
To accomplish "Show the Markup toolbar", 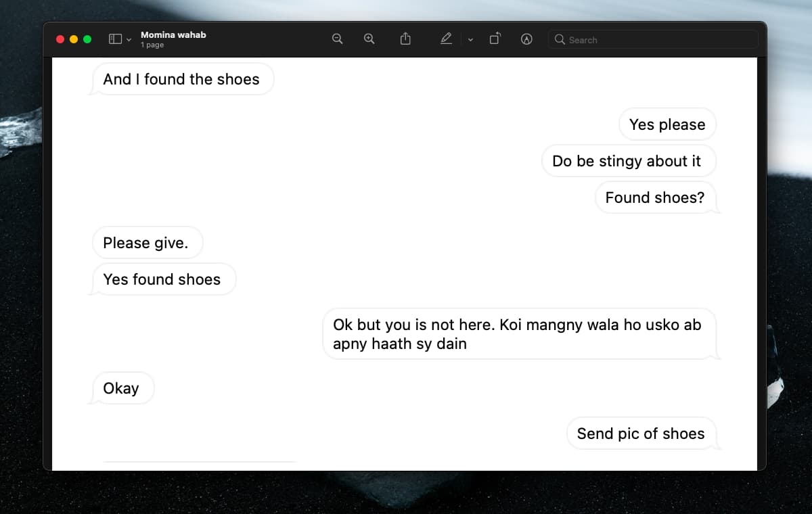I will point(526,39).
